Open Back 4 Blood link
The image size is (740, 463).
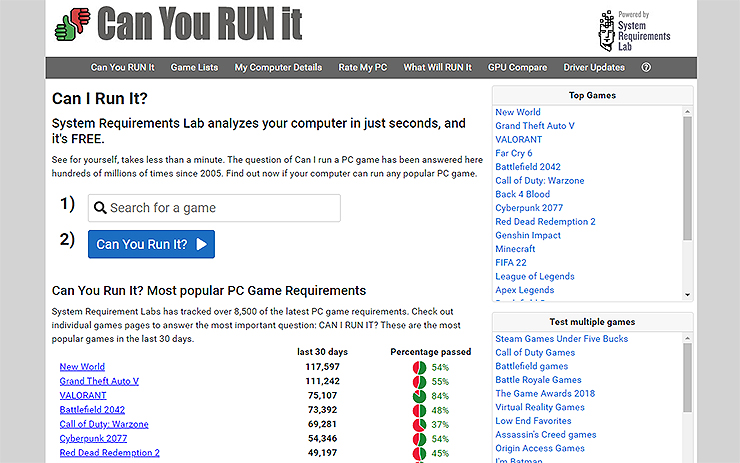[x=522, y=194]
